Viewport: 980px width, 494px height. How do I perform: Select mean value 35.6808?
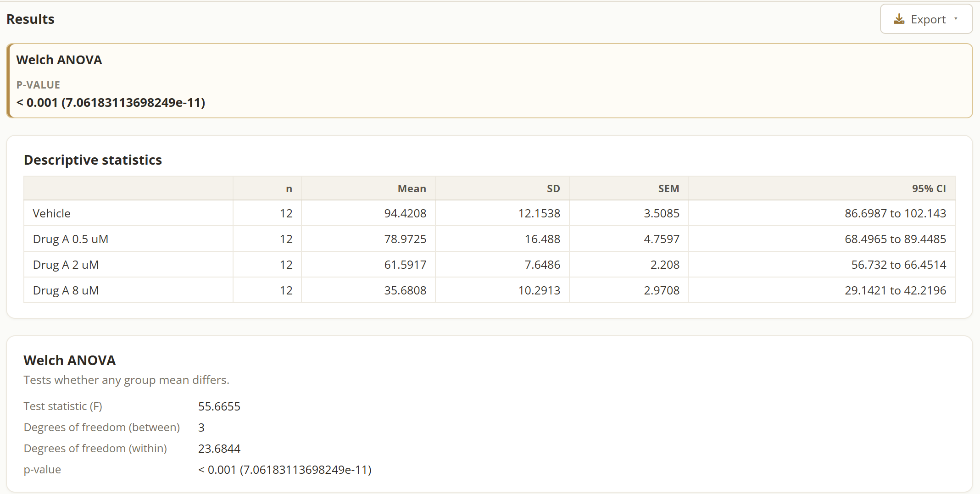coord(406,290)
